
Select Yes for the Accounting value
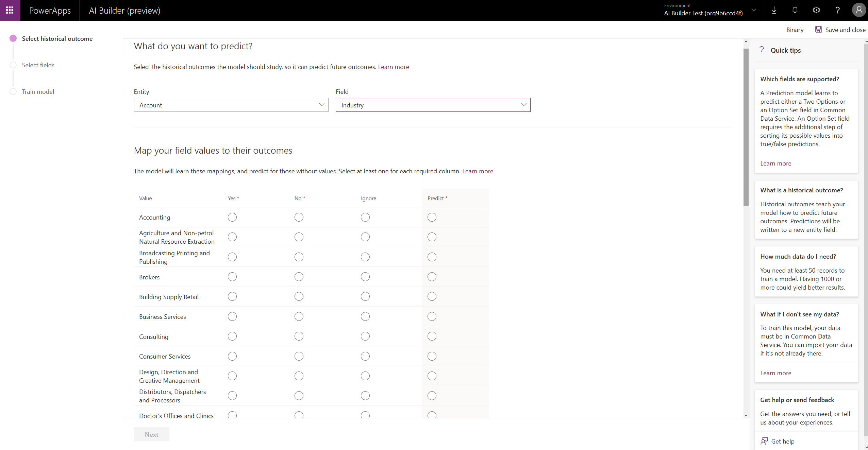click(x=232, y=217)
